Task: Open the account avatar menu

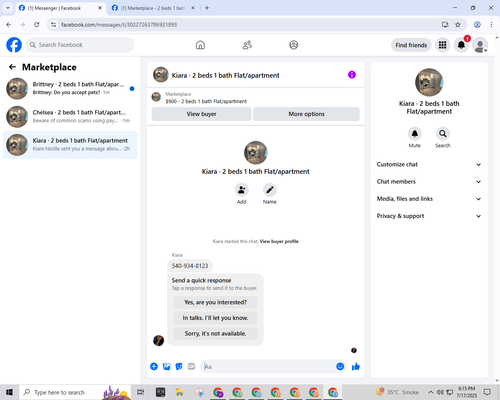Action: pos(480,45)
